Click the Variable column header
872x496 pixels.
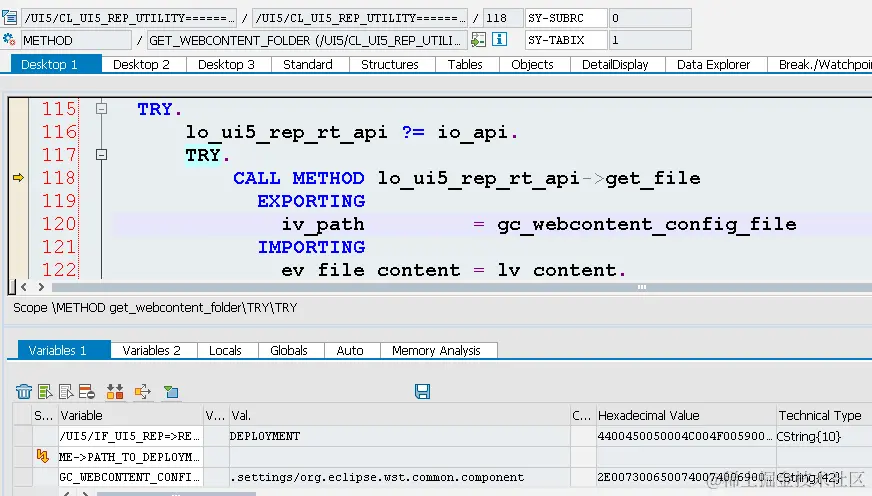[130, 415]
